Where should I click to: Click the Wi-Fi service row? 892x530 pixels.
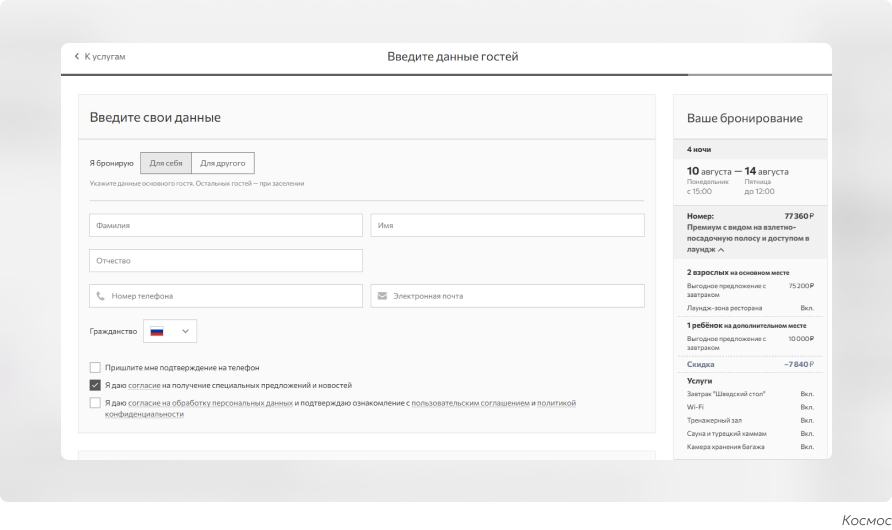[750, 407]
